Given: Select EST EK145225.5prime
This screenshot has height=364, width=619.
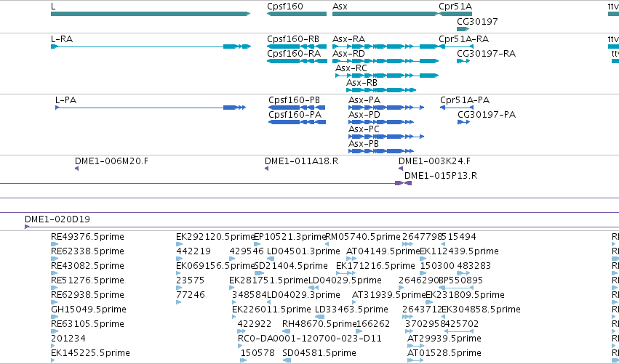Looking at the screenshot, I should click(53, 360).
